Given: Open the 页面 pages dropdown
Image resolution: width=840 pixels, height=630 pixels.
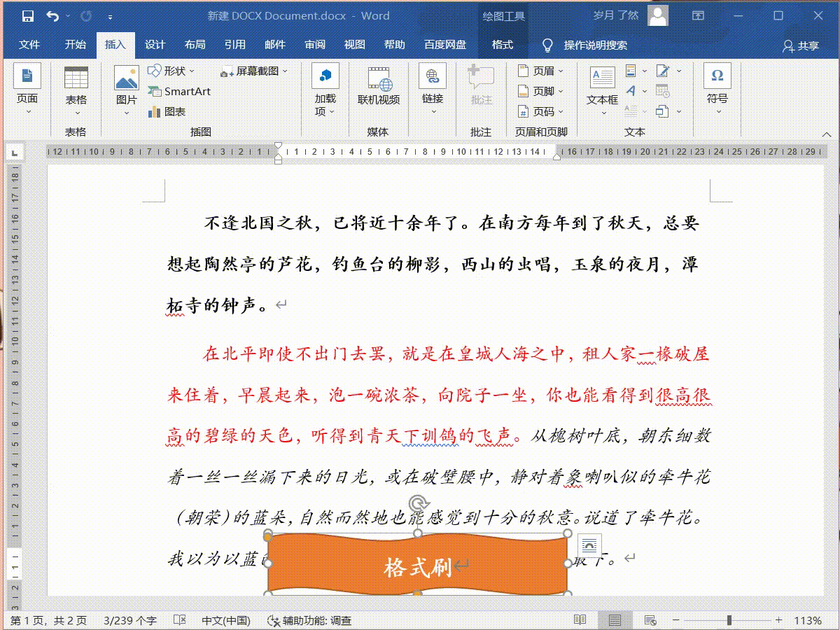Looking at the screenshot, I should (27, 91).
